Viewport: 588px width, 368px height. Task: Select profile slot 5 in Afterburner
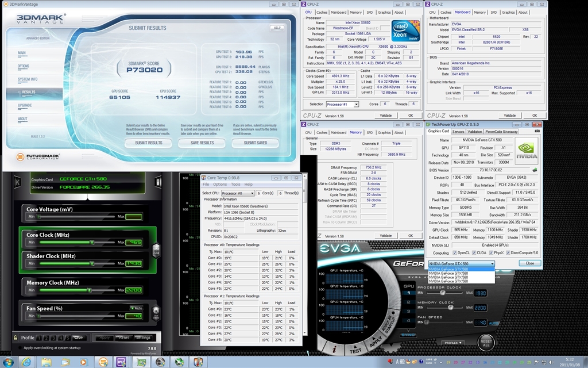[x=68, y=338]
